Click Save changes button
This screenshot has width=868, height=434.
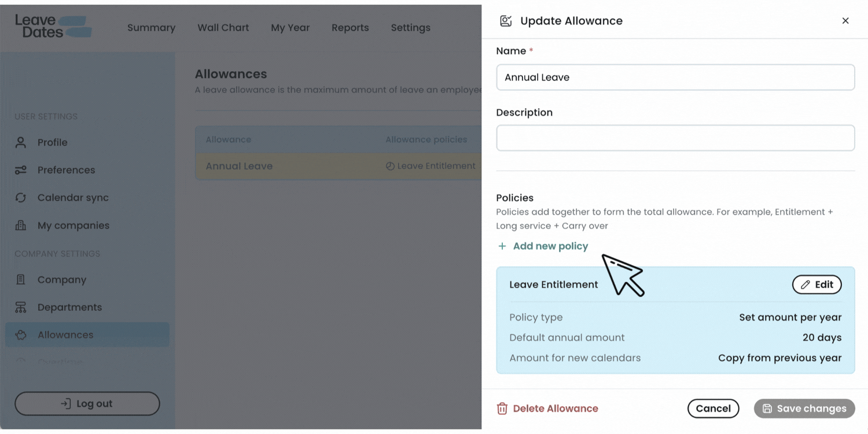coord(804,409)
